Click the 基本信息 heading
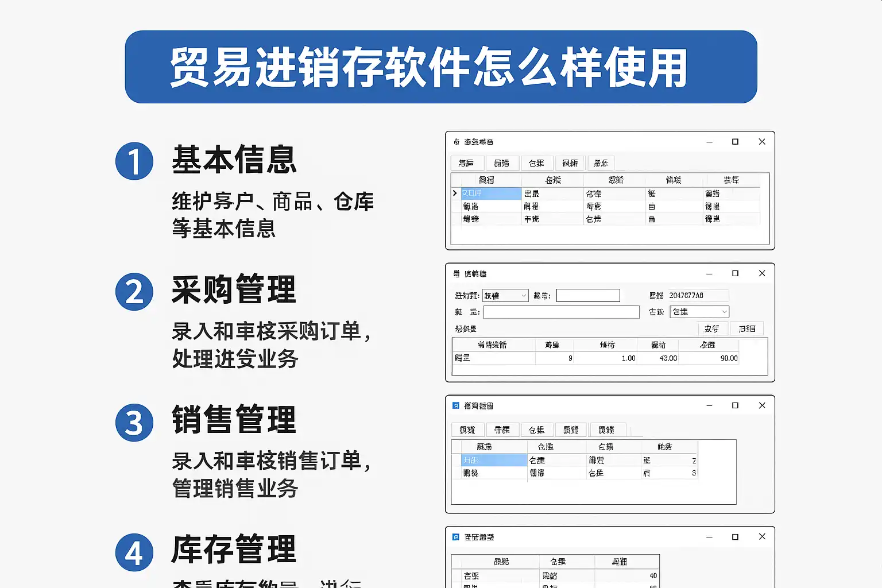Viewport: 882px width, 588px height. coord(234,160)
